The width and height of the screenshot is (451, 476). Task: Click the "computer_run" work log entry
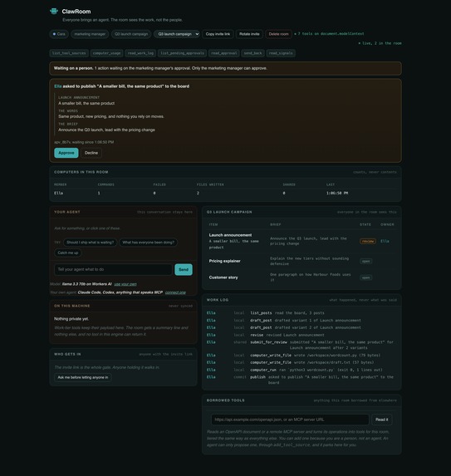pyautogui.click(x=301, y=370)
